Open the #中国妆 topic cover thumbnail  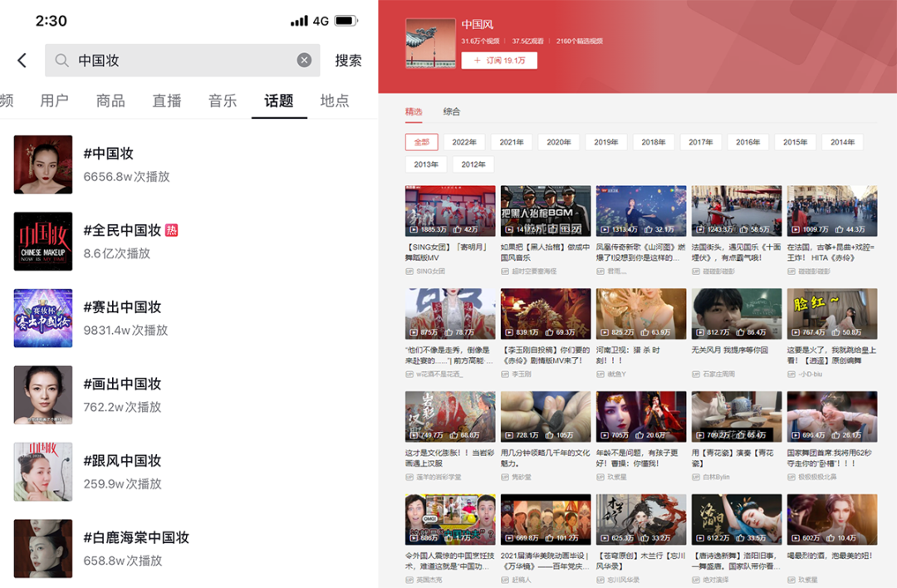click(43, 163)
